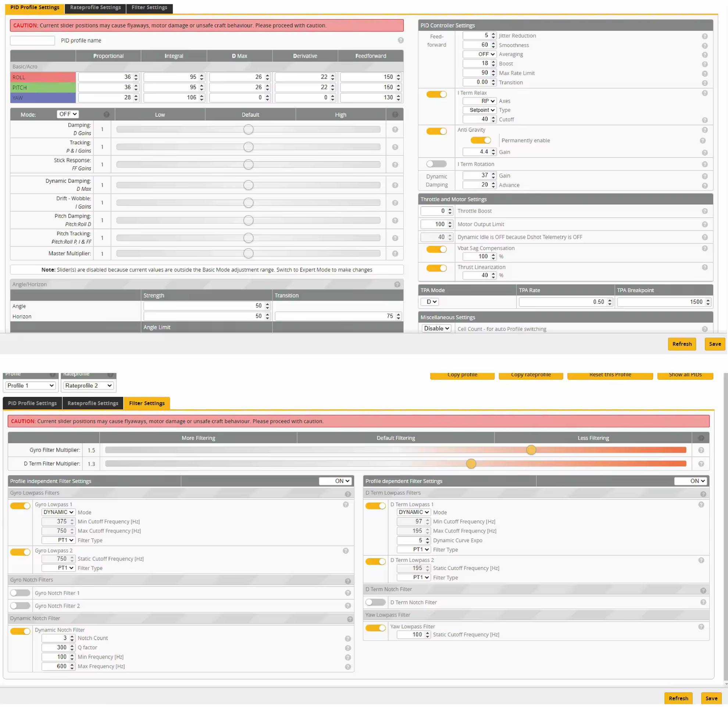The height and width of the screenshot is (707, 728).
Task: Open help icon in Angle/Horizon header
Action: click(x=397, y=284)
